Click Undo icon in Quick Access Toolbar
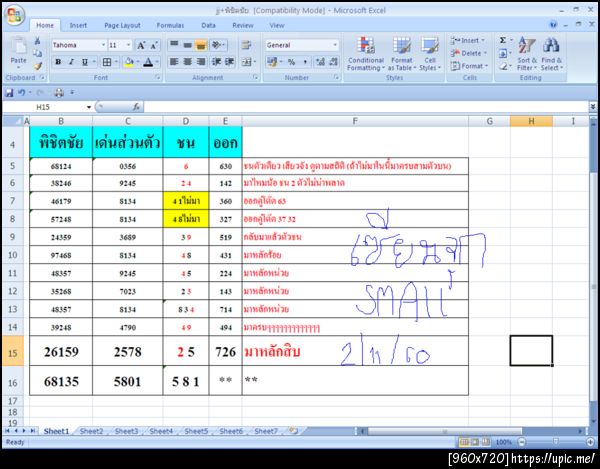 click(21, 93)
